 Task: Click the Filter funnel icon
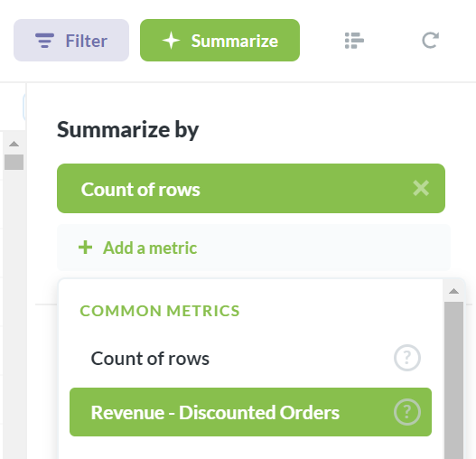44,41
